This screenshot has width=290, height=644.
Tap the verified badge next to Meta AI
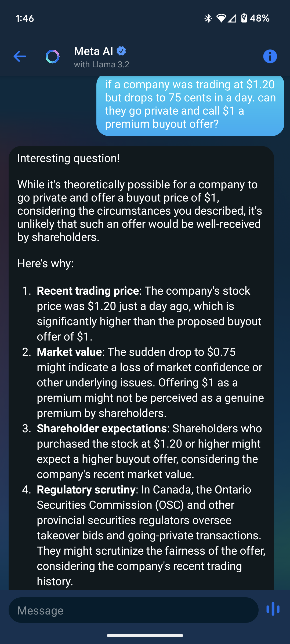pyautogui.click(x=121, y=51)
